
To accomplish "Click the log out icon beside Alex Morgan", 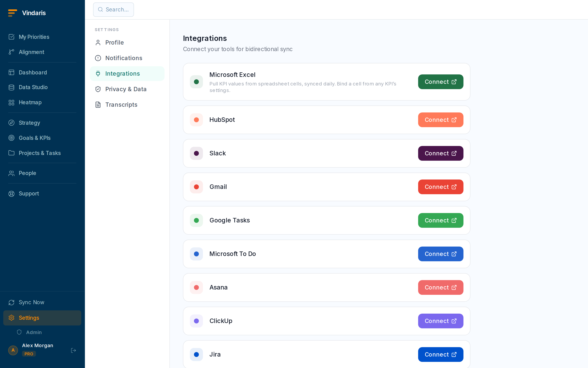I will coord(73,350).
